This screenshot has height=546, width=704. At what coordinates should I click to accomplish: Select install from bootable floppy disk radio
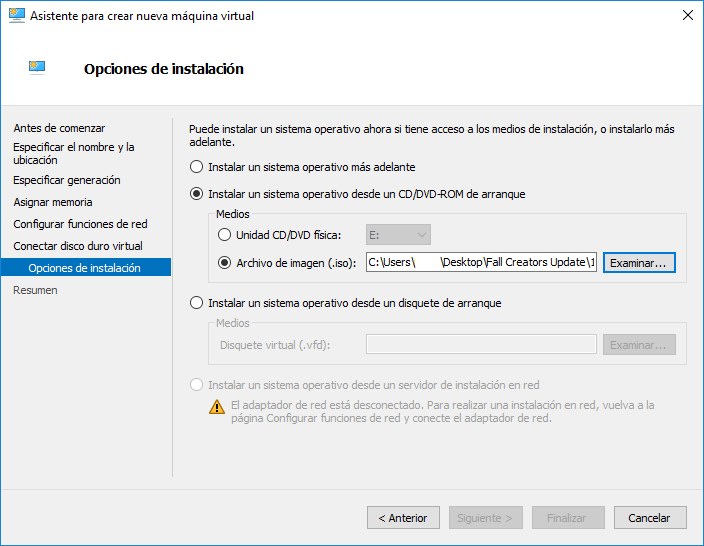[x=196, y=303]
